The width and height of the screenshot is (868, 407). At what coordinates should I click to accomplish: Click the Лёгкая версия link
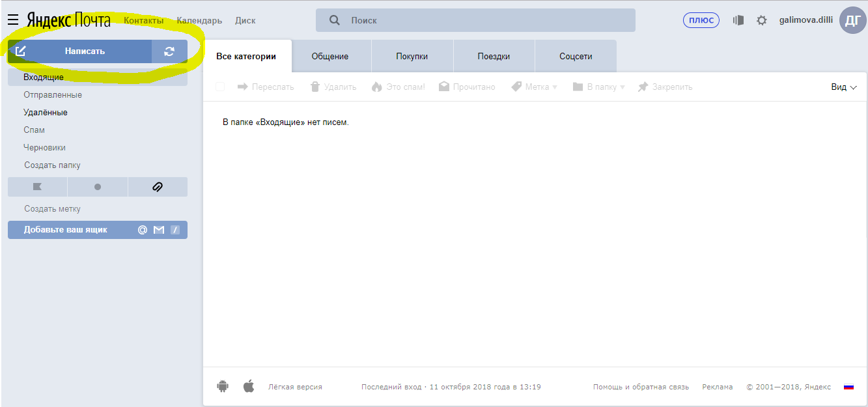coord(295,387)
